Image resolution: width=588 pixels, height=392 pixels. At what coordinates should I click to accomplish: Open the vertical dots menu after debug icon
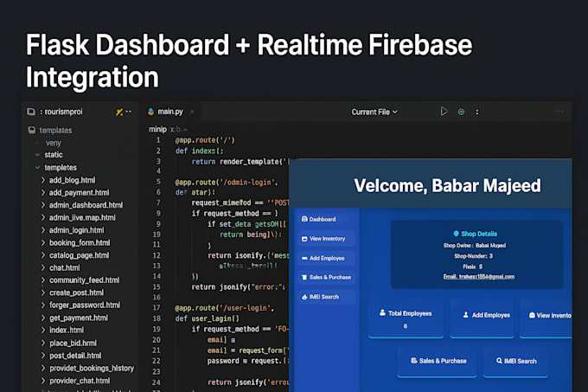click(477, 112)
